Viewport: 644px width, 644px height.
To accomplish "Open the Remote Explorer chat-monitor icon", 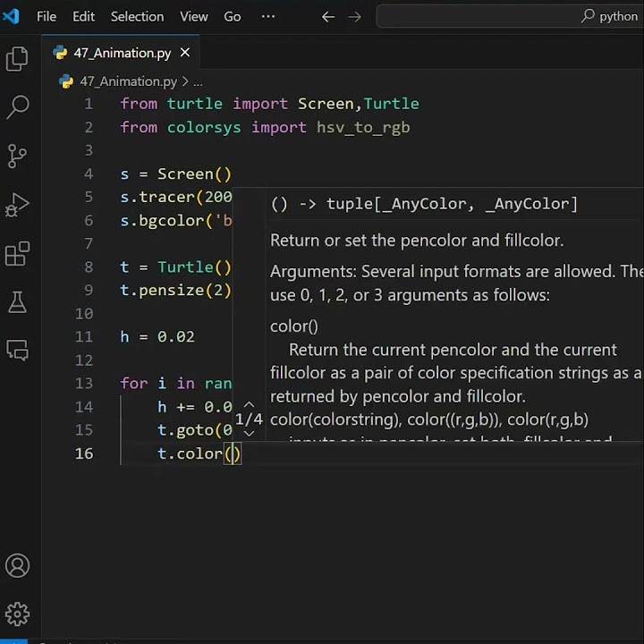I will click(17, 350).
